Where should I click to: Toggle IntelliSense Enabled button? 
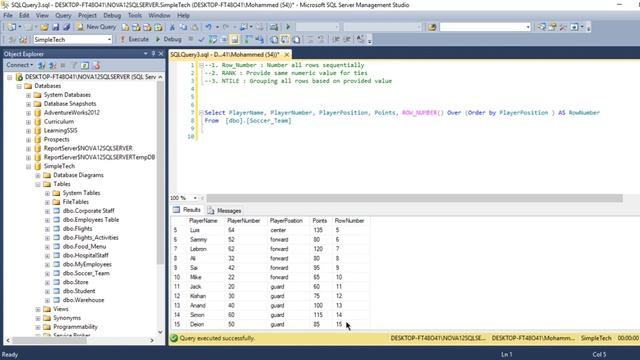tap(235, 40)
